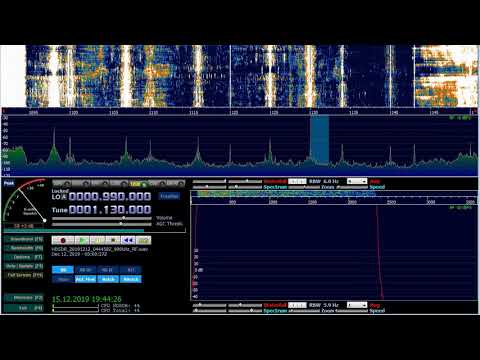This screenshot has width=480, height=360.
Task: Open upper RF averaging dropdown beside Avg
Action: 357,181
